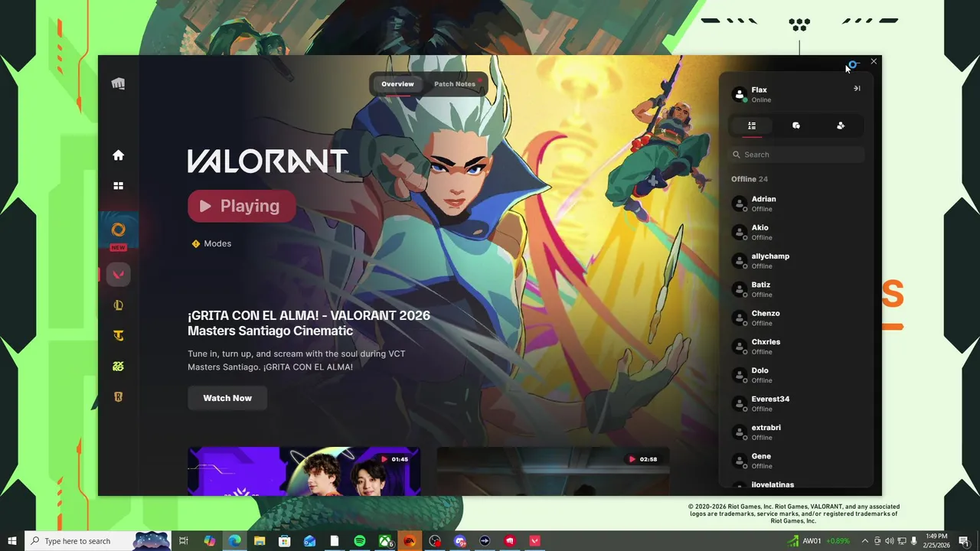Click the Windows taskbar search box
This screenshot has width=980, height=551.
pyautogui.click(x=97, y=541)
